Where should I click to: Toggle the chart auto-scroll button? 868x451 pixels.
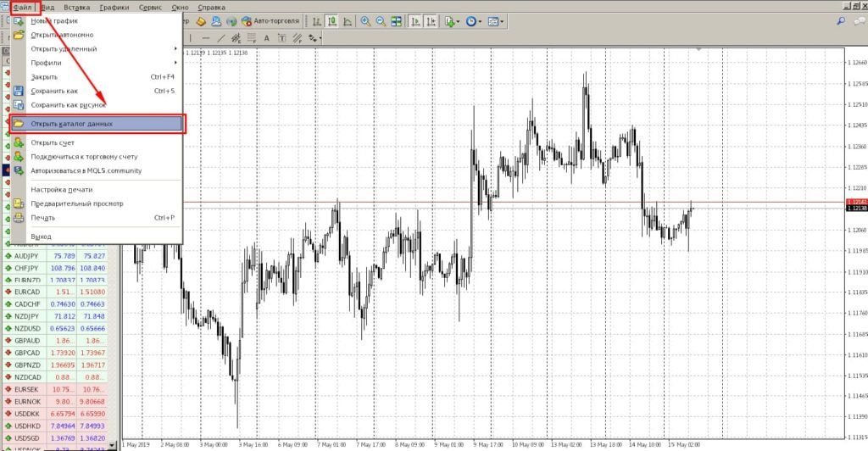tap(415, 21)
